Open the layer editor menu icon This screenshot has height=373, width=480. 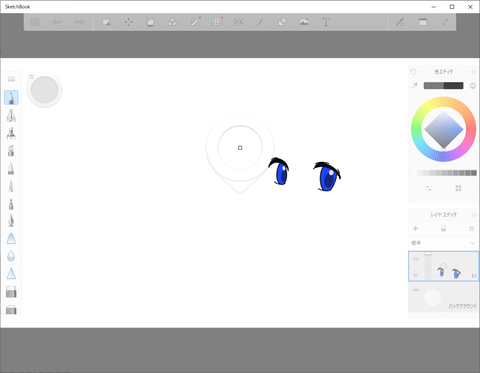pos(471,229)
